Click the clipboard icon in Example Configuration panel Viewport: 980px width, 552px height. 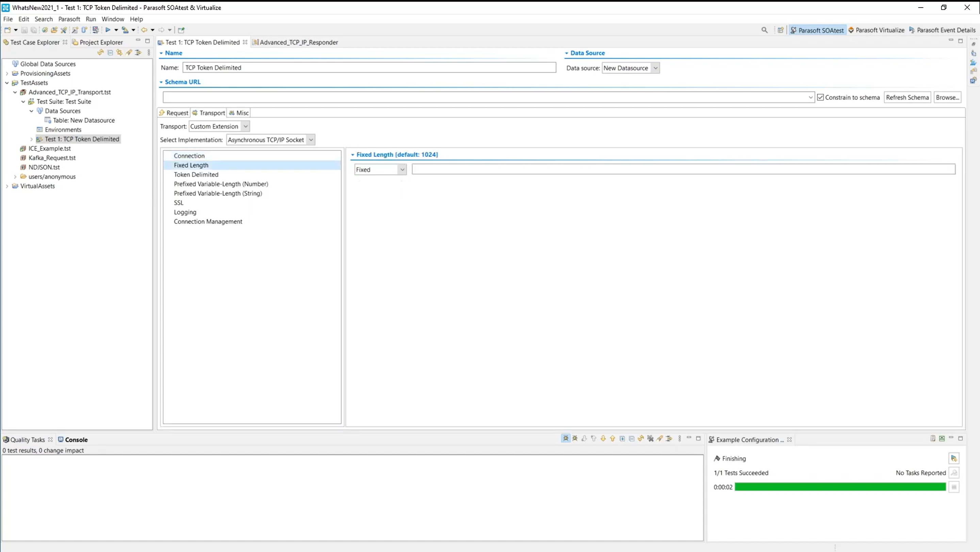[x=932, y=438]
